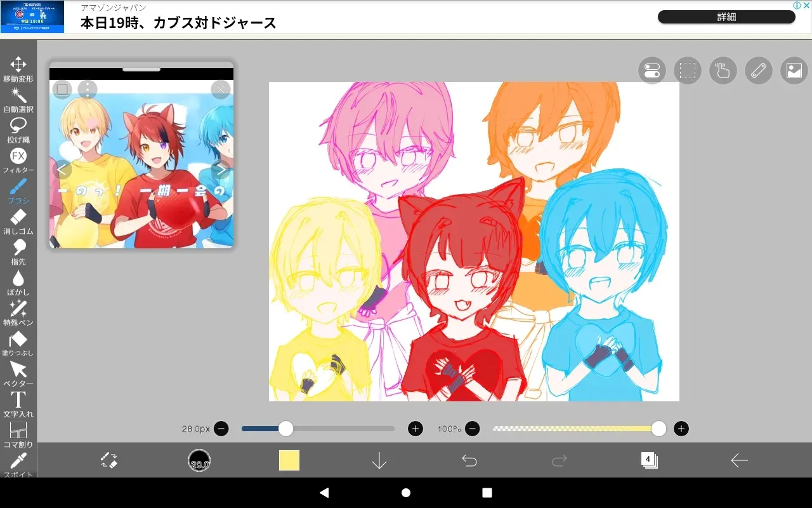Open the selection area dashed-square icon
This screenshot has height=508, width=812.
click(688, 70)
